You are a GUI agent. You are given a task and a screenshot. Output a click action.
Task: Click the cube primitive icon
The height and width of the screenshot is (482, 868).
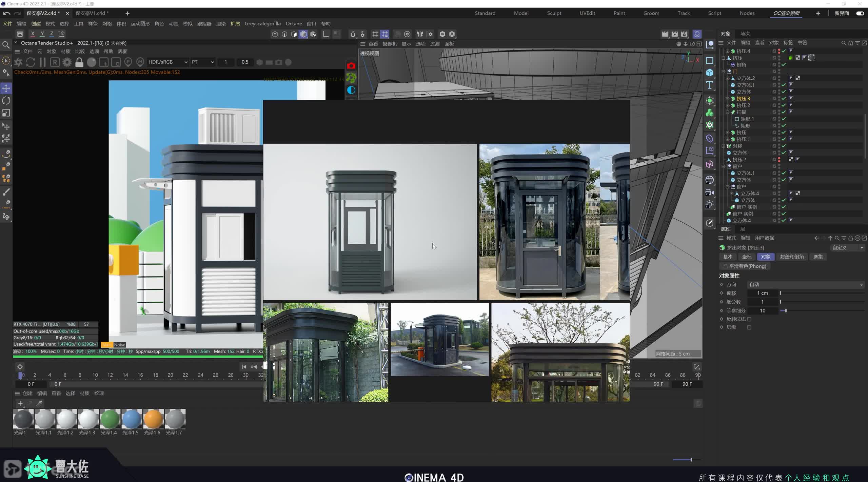point(710,73)
